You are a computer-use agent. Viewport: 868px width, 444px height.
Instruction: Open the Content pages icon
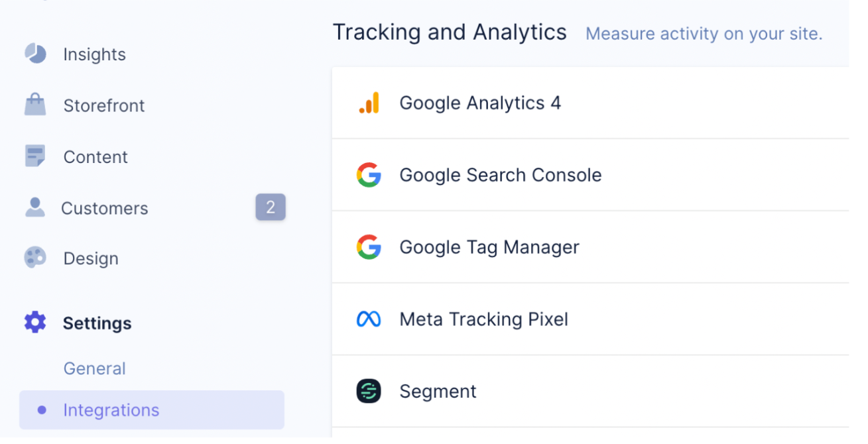point(34,156)
